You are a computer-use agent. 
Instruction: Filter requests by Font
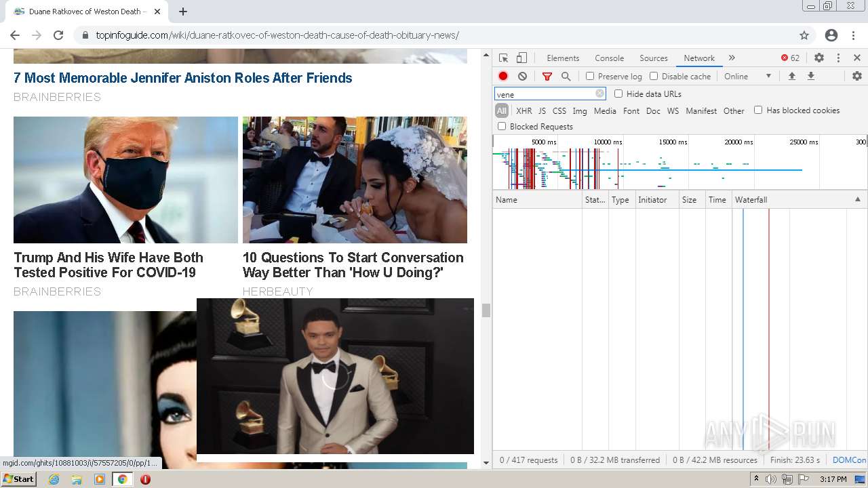pyautogui.click(x=631, y=111)
